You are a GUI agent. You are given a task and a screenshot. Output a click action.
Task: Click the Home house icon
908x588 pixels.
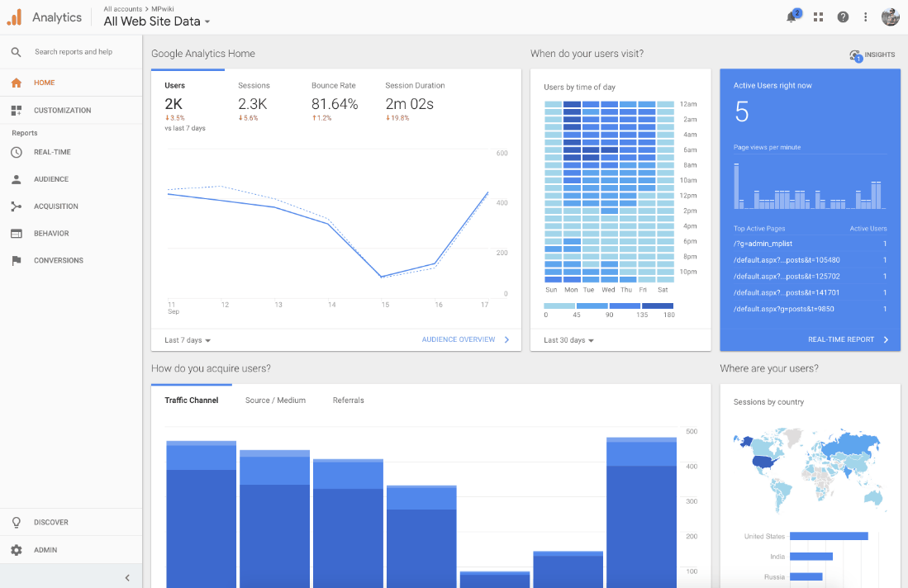click(17, 83)
